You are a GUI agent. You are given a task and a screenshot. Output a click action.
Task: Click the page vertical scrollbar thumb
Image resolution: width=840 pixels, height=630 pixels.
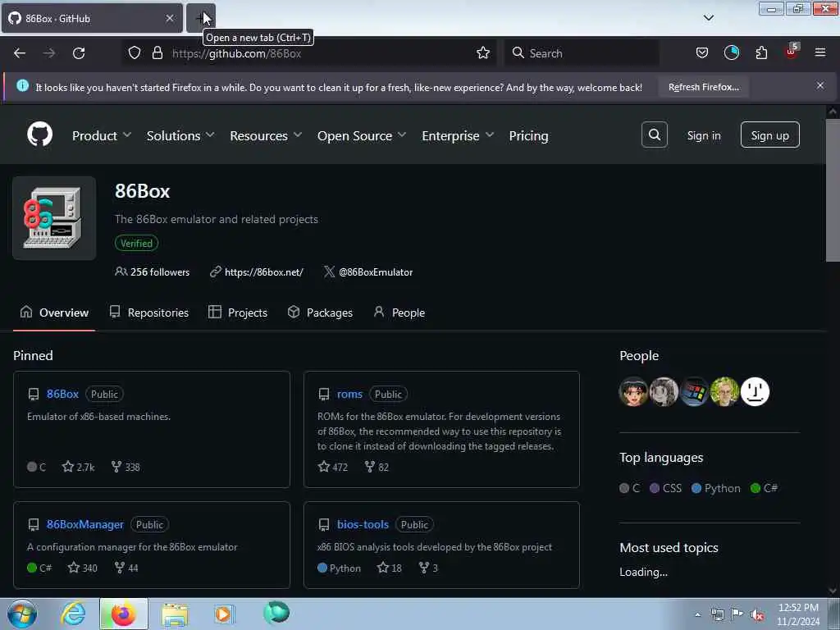pyautogui.click(x=832, y=190)
